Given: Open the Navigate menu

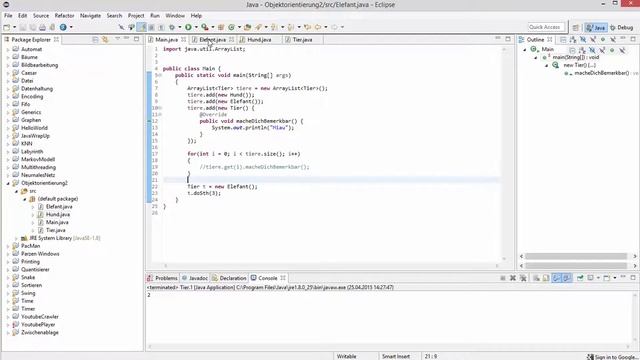Looking at the screenshot, I should pos(90,16).
